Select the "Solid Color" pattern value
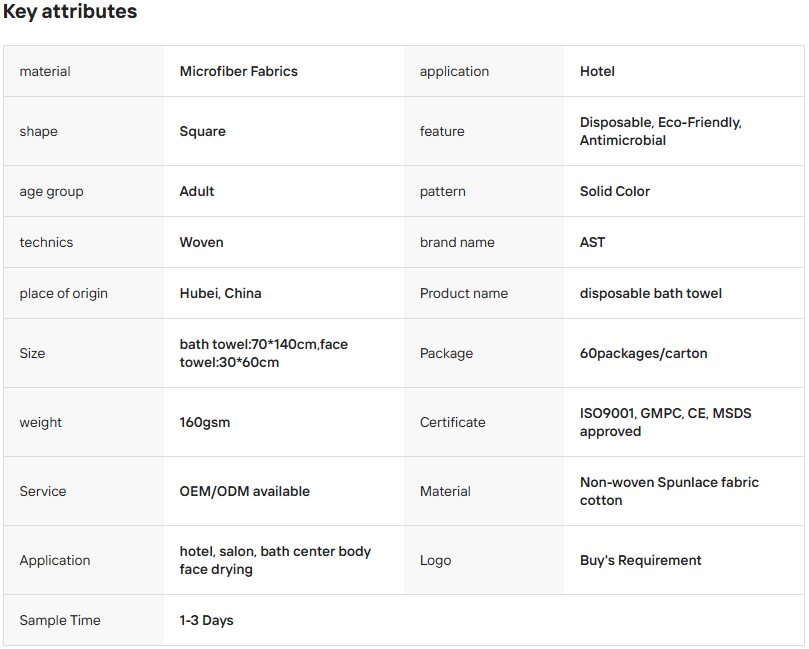Viewport: 809px width, 649px height. point(614,191)
